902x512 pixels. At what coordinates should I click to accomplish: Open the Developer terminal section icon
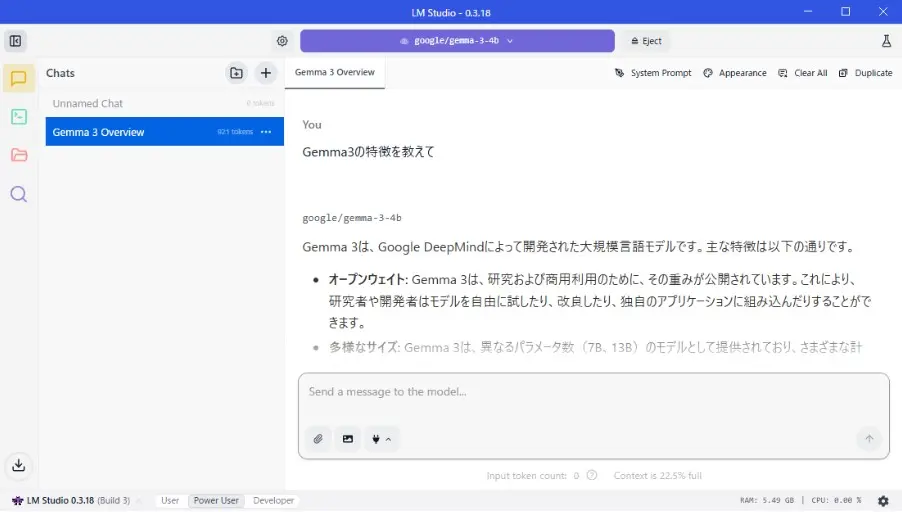19,117
